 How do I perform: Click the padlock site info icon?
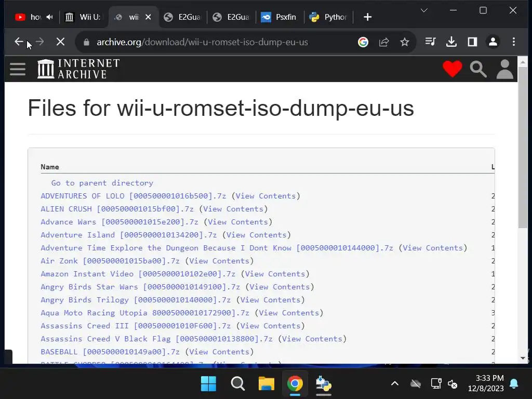pyautogui.click(x=87, y=42)
